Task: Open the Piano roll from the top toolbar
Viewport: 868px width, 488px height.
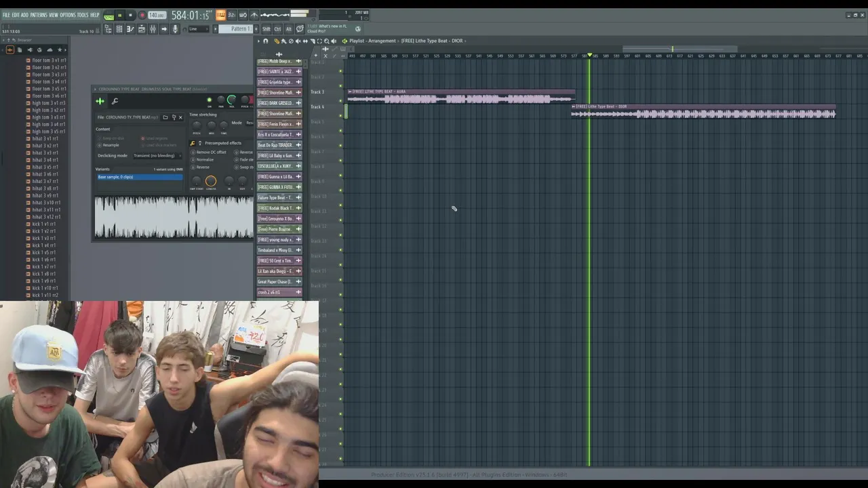Action: pos(131,29)
